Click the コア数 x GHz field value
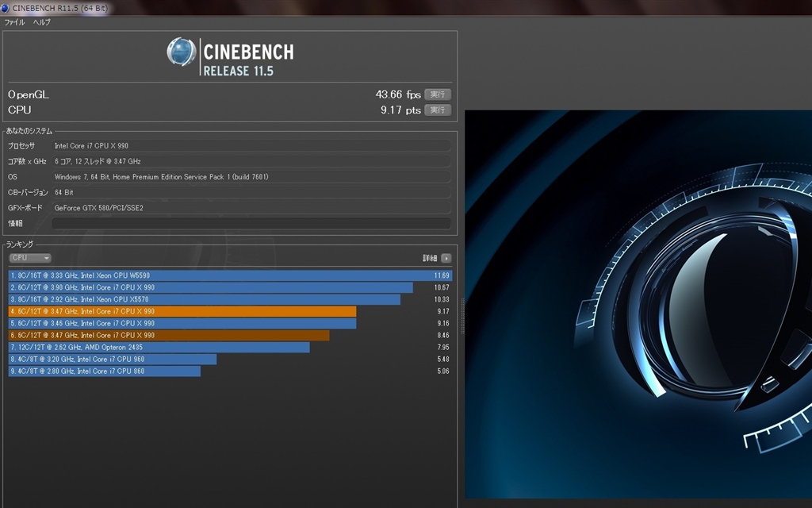812x508 pixels. (x=251, y=161)
